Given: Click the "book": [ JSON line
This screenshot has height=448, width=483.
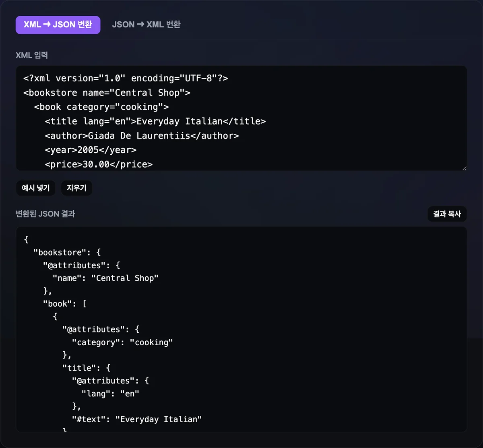Looking at the screenshot, I should pos(64,304).
